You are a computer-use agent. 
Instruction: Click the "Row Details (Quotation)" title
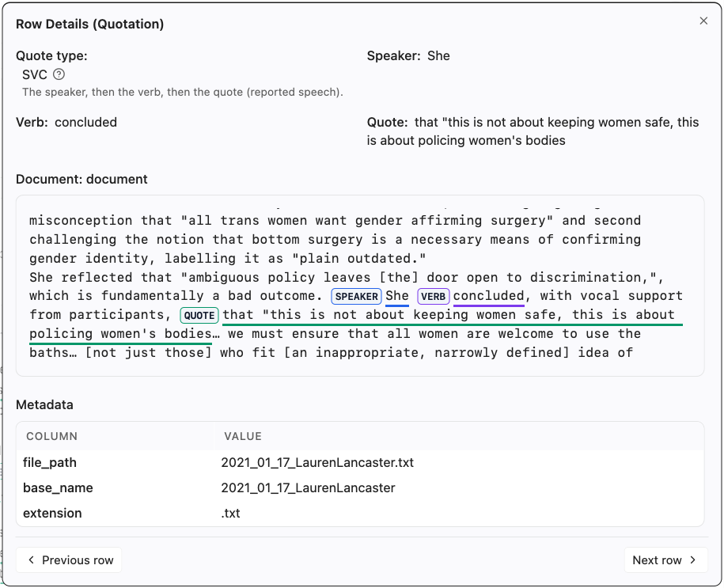90,24
